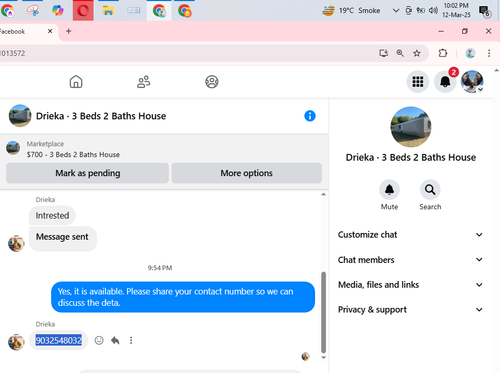This screenshot has height=373, width=500.
Task: Expand the Customize chat section
Action: click(x=410, y=235)
